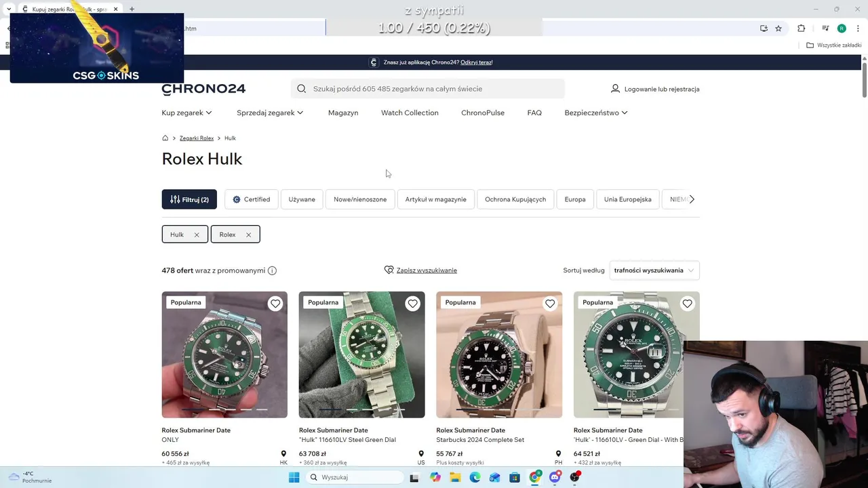This screenshot has height=488, width=868.
Task: Click the Chrono24 app icon in top banner
Action: pos(373,62)
